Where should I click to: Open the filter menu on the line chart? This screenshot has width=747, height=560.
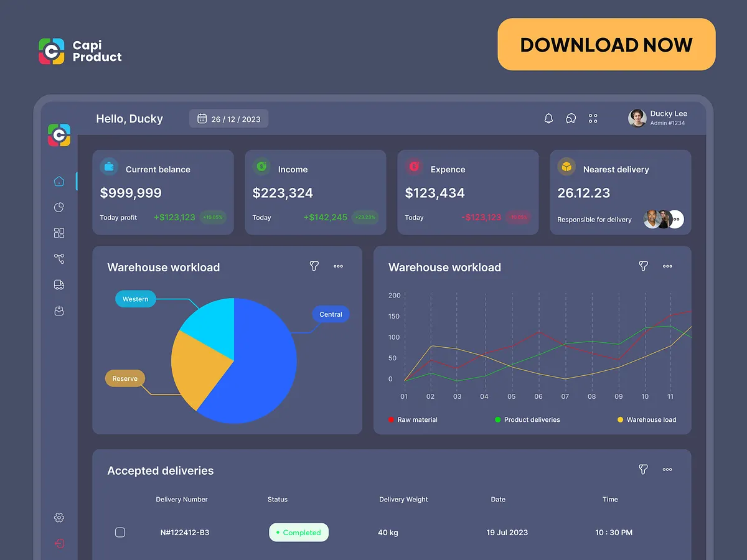pyautogui.click(x=643, y=266)
